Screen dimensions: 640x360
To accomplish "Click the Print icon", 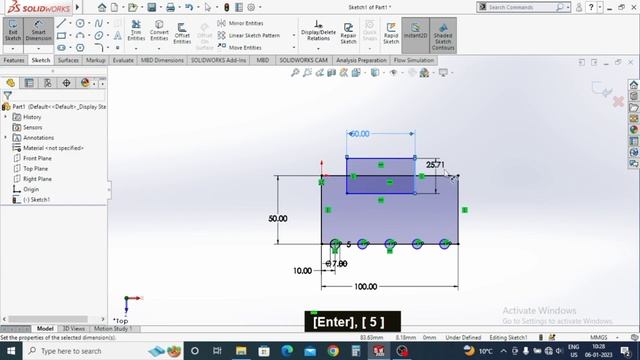I will point(170,7).
